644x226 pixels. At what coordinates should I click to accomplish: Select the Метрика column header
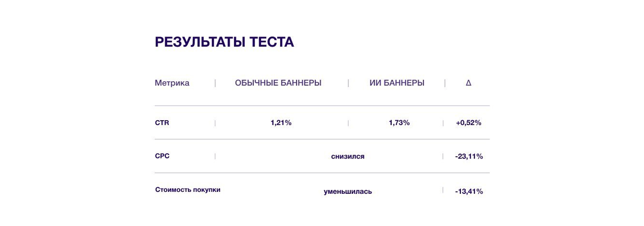172,83
